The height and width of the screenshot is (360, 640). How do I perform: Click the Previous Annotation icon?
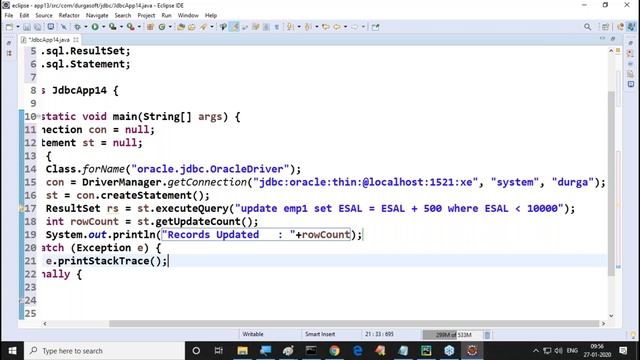tap(308, 27)
